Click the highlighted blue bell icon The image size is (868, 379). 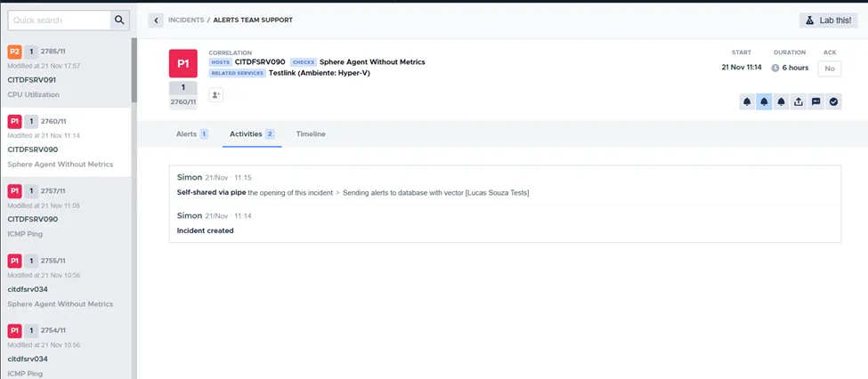(765, 101)
